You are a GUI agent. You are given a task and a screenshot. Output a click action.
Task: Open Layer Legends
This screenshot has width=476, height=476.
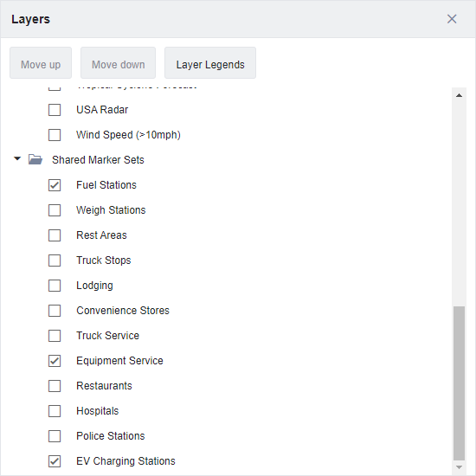click(210, 63)
